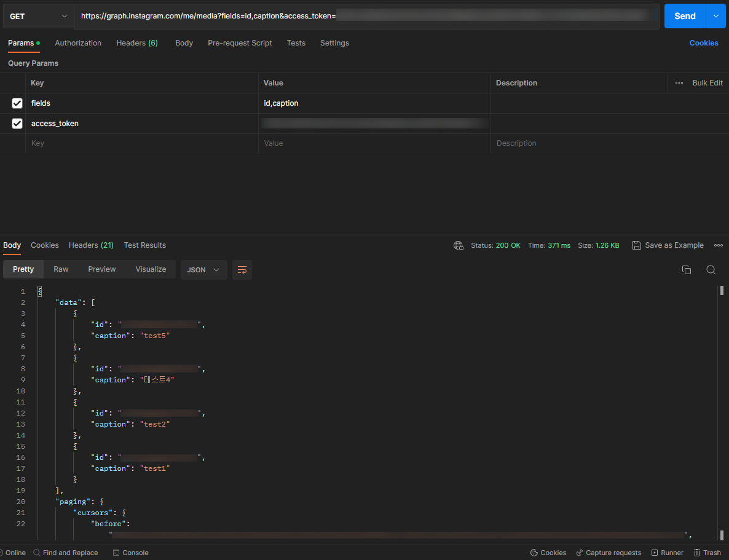Open response search with magnifier icon

click(x=711, y=270)
